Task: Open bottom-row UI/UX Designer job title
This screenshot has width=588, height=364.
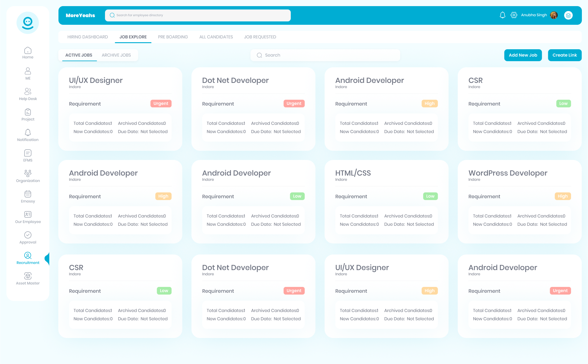Action: coord(362,267)
